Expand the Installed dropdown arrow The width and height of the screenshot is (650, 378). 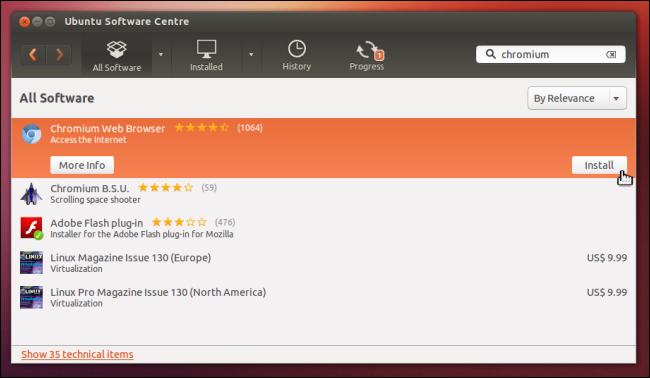pyautogui.click(x=251, y=55)
